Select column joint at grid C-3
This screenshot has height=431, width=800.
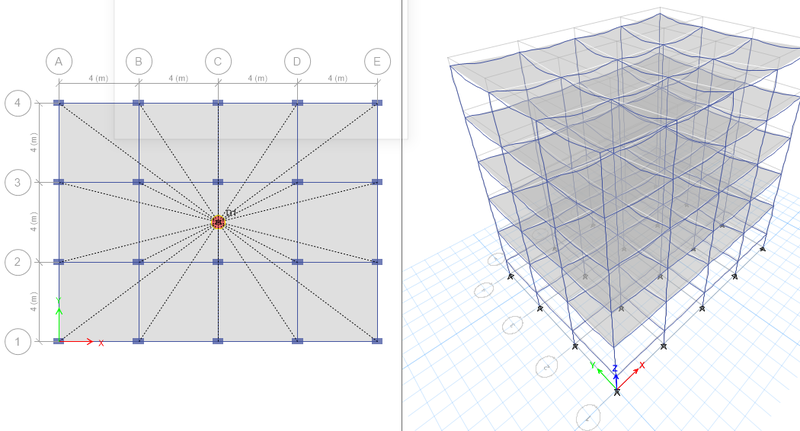point(218,182)
